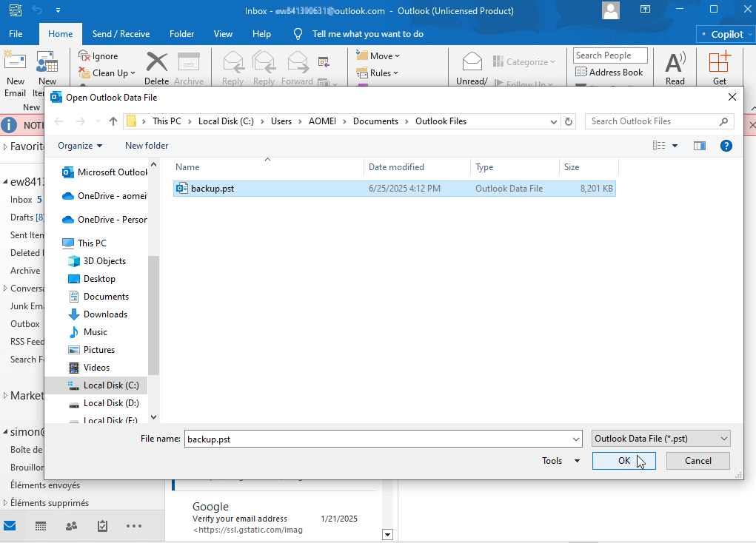Open the People contacts icon

click(71, 526)
